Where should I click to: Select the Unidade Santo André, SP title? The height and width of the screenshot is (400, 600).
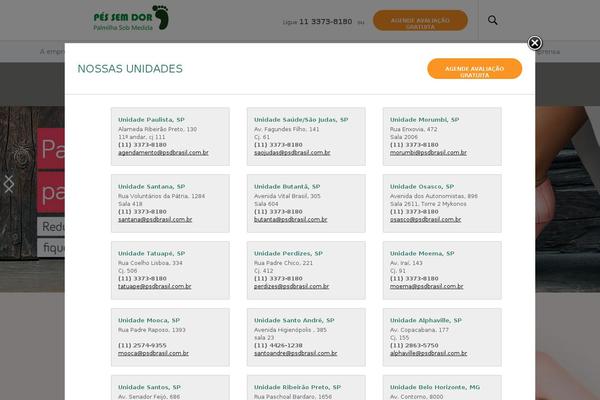point(294,320)
